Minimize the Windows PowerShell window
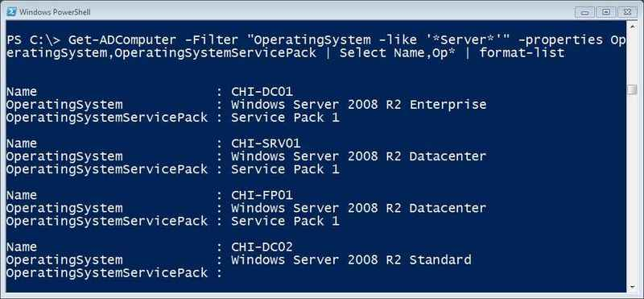This screenshot has width=644, height=299. (585, 11)
